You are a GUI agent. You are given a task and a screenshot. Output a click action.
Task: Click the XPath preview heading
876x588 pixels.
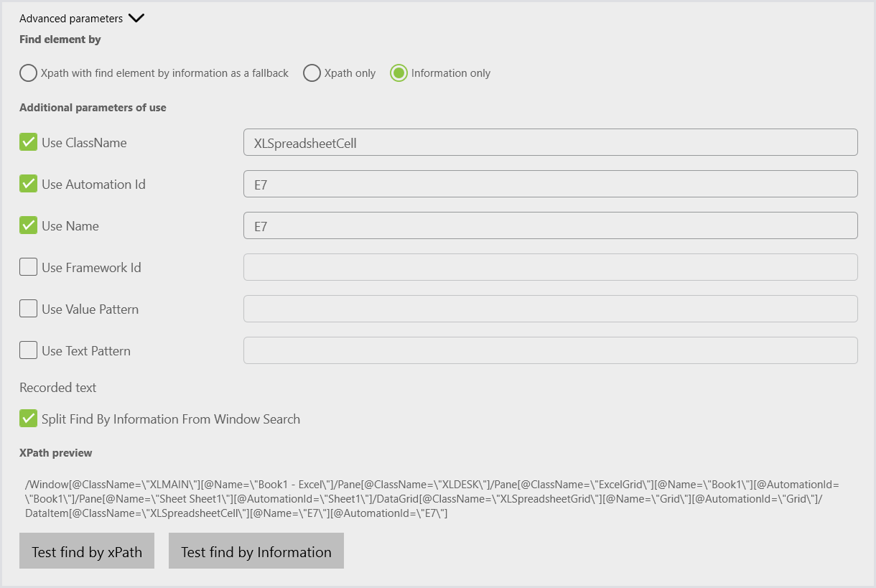coord(56,453)
